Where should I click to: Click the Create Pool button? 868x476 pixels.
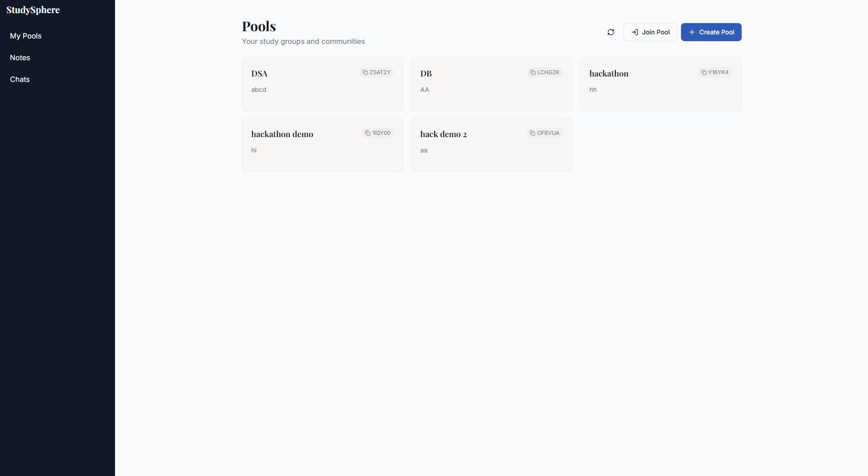click(711, 32)
